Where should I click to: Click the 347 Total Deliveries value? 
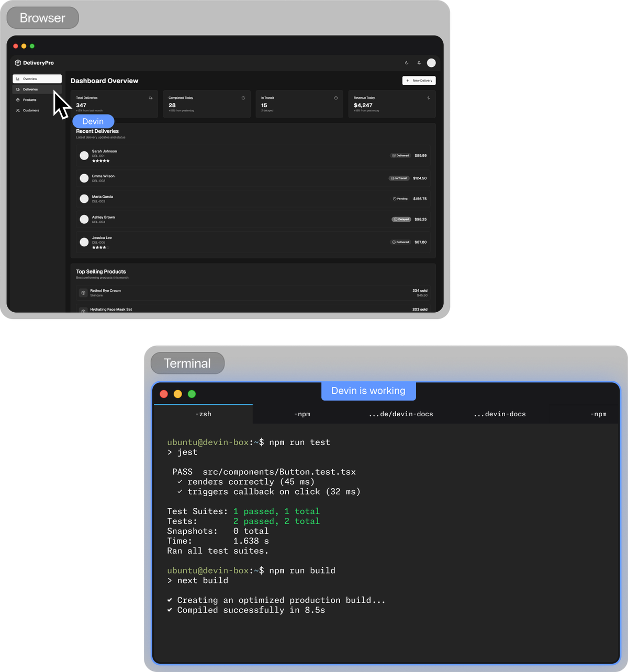(81, 105)
